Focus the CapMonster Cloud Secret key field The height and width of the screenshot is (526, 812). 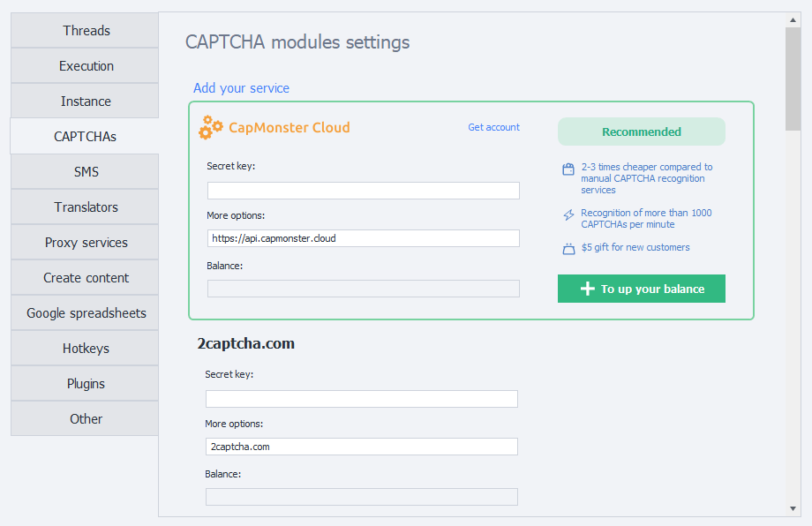coord(363,191)
